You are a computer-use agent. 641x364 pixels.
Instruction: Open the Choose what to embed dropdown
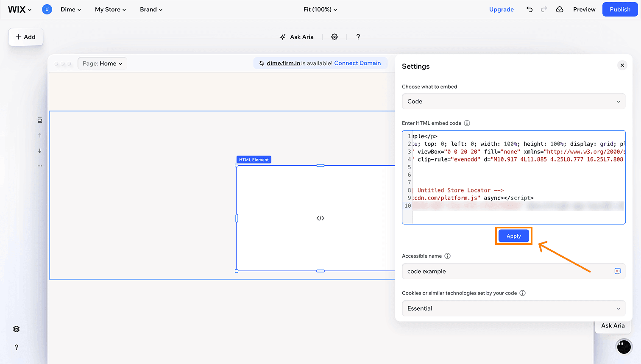coord(513,101)
